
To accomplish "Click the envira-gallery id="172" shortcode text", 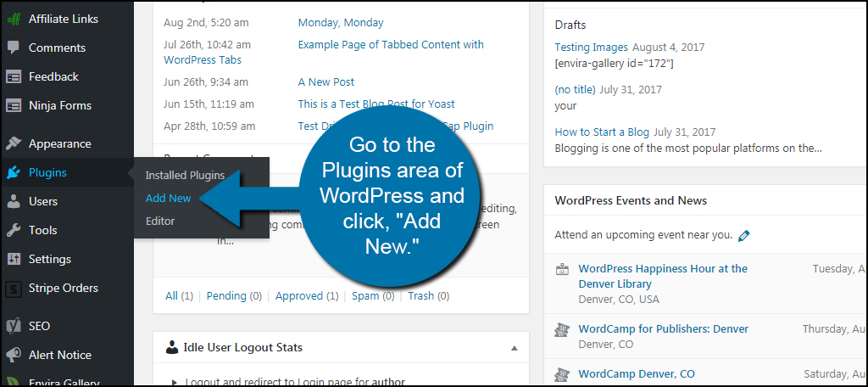I will click(614, 63).
